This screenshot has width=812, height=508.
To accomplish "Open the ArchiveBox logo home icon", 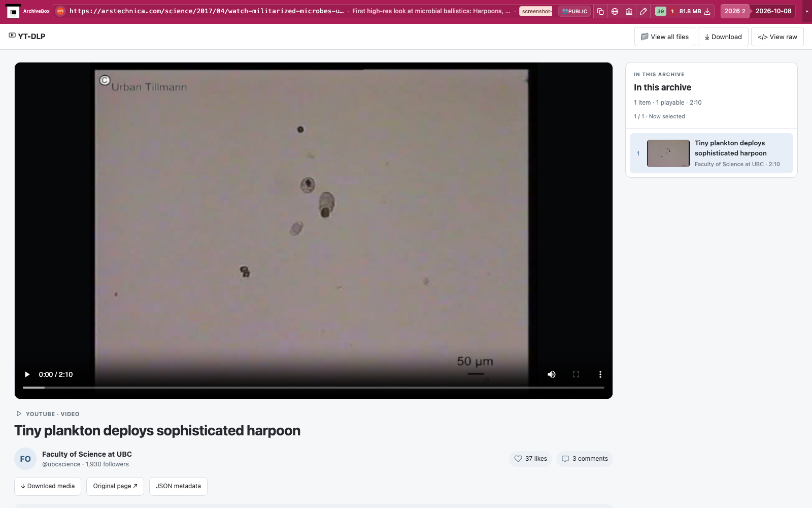I will [13, 11].
